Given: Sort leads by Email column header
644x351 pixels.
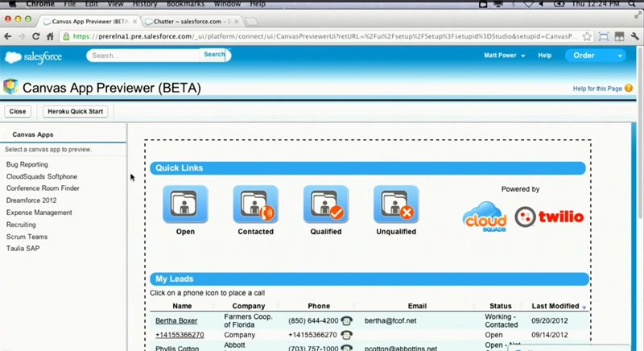Looking at the screenshot, I should coord(417,306).
